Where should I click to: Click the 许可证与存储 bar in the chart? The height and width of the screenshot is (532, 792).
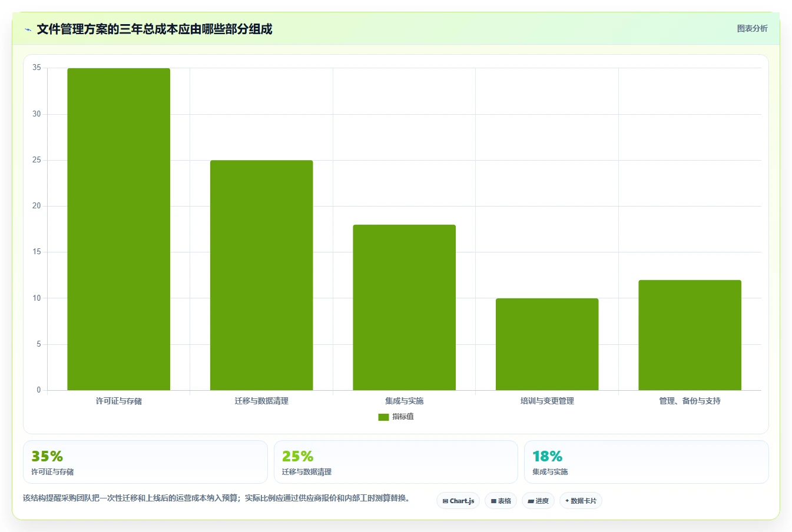click(x=118, y=229)
